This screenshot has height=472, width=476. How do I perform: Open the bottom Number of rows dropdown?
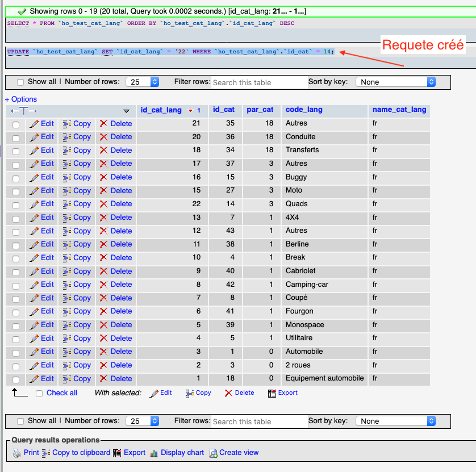(143, 421)
